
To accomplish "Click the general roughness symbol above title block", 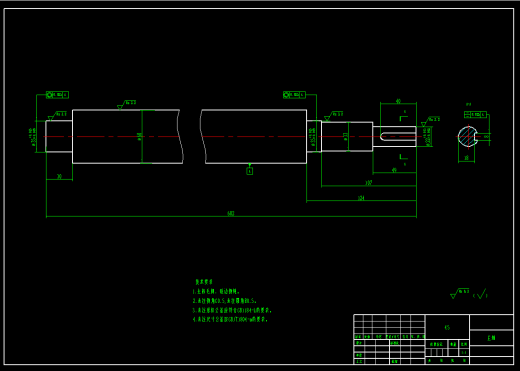I will coord(460,293).
